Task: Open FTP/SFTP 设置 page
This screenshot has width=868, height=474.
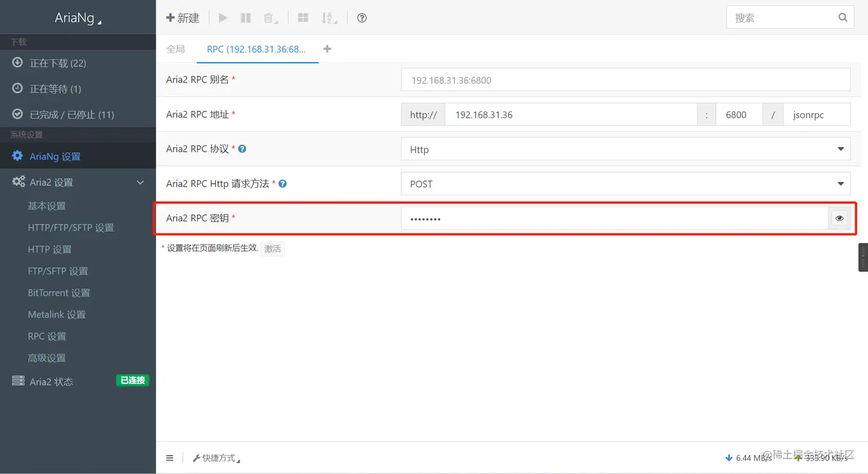Action: 58,271
